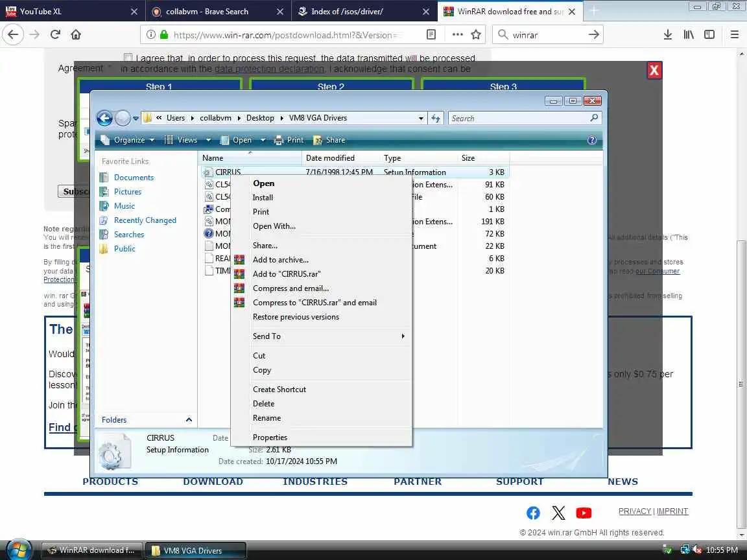Expand the Open button dropdown arrow

[263, 140]
